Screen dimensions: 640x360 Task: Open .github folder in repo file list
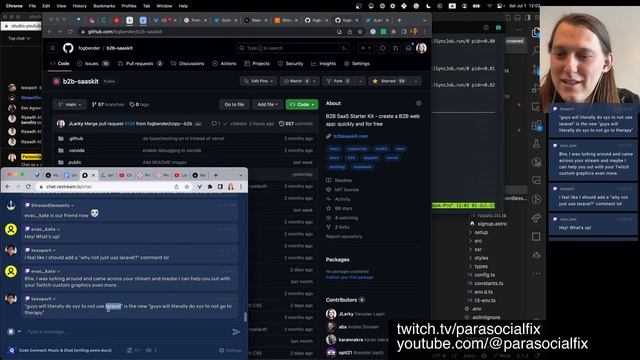point(76,138)
